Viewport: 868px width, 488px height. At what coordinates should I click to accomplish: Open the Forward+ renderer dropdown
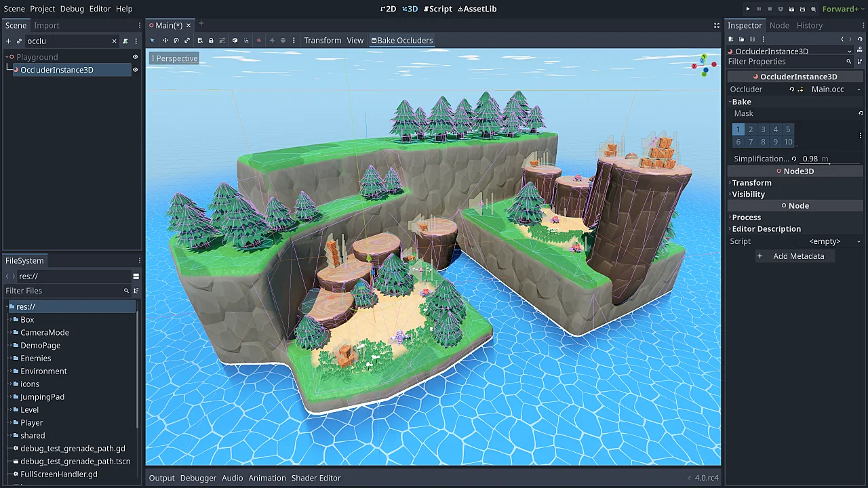841,9
